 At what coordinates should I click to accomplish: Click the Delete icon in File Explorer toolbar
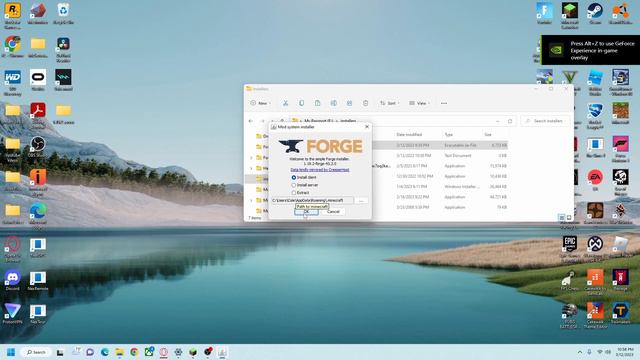pos(365,103)
